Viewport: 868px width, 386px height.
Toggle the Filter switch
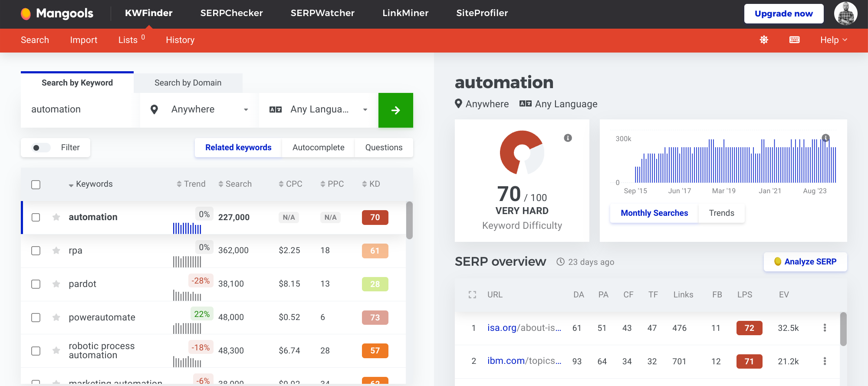pos(41,148)
